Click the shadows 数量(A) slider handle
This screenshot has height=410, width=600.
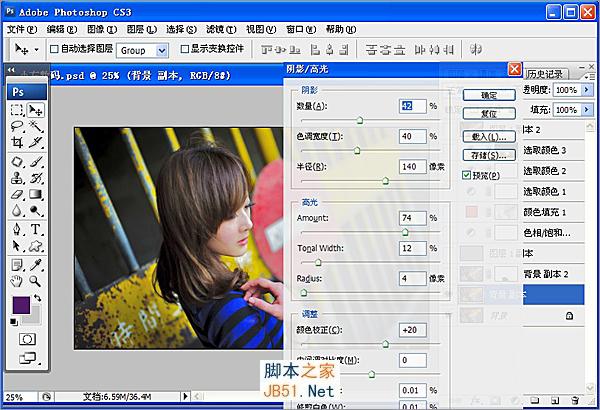pos(359,121)
